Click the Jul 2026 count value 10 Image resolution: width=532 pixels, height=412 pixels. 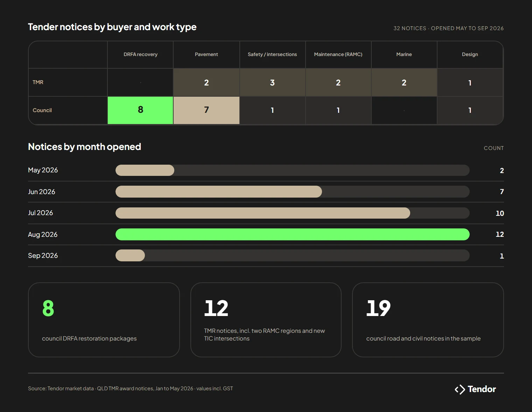[x=500, y=213]
